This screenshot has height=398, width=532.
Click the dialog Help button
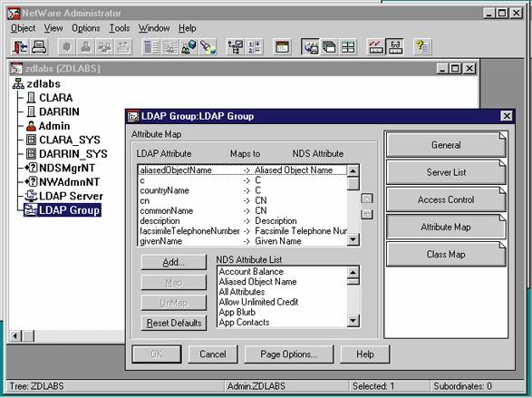365,354
